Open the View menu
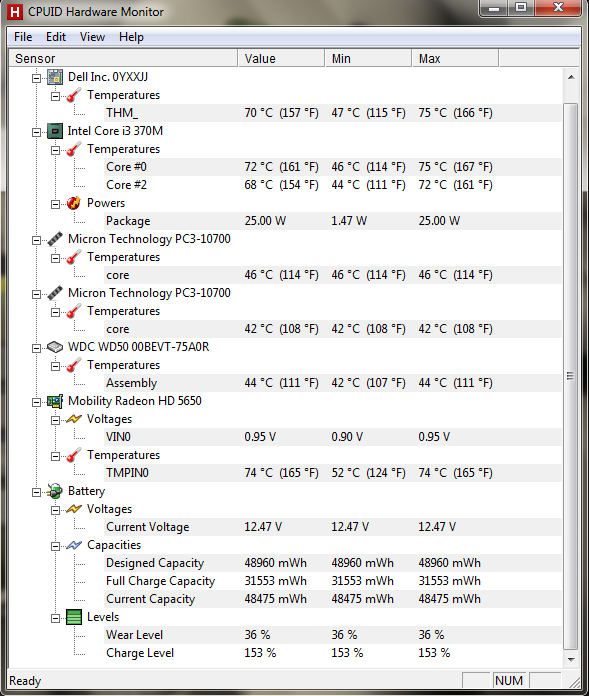 [x=92, y=37]
